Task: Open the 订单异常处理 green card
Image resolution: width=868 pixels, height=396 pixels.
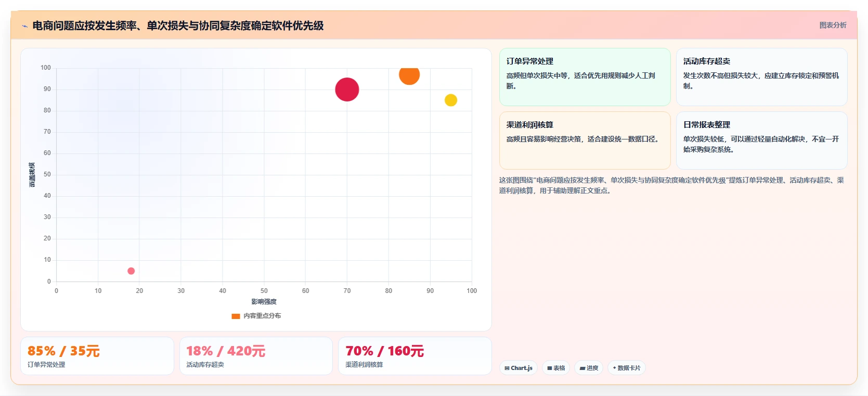Action: 585,77
